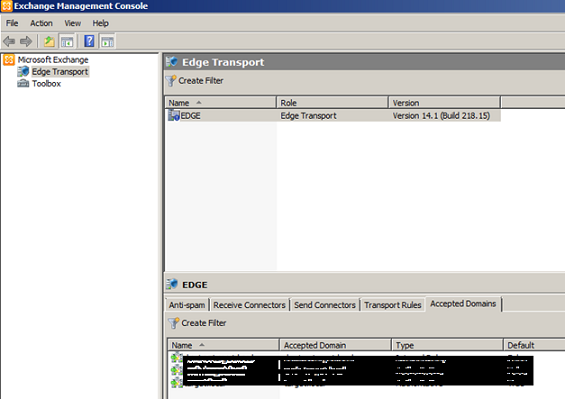Click Create Filter under Accepted Domains tab

tap(204, 323)
